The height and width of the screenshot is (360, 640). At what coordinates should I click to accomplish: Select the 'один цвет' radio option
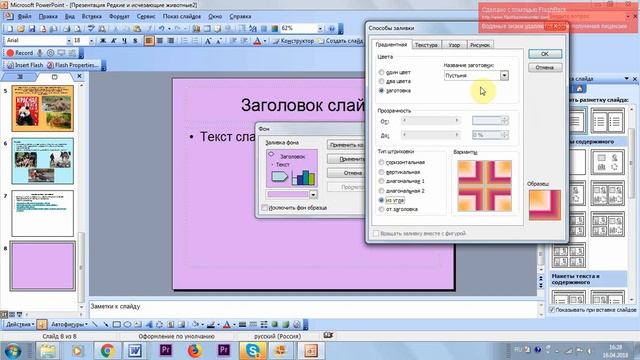point(381,72)
